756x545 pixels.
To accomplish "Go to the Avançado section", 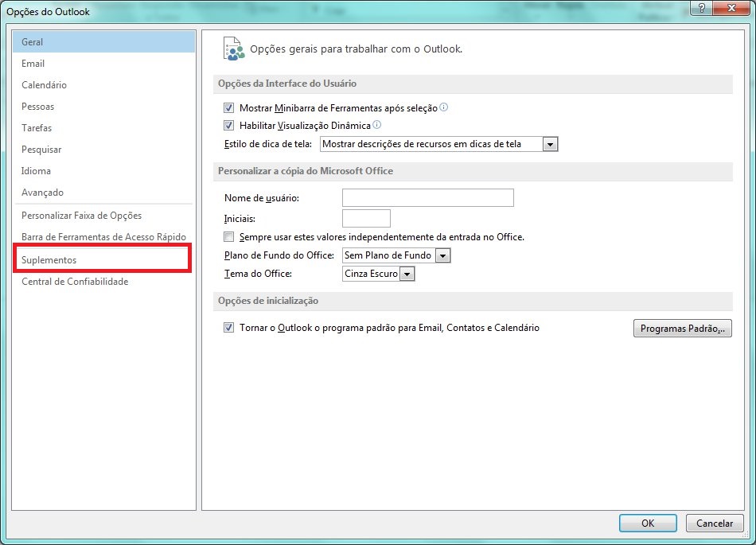I will (x=42, y=192).
